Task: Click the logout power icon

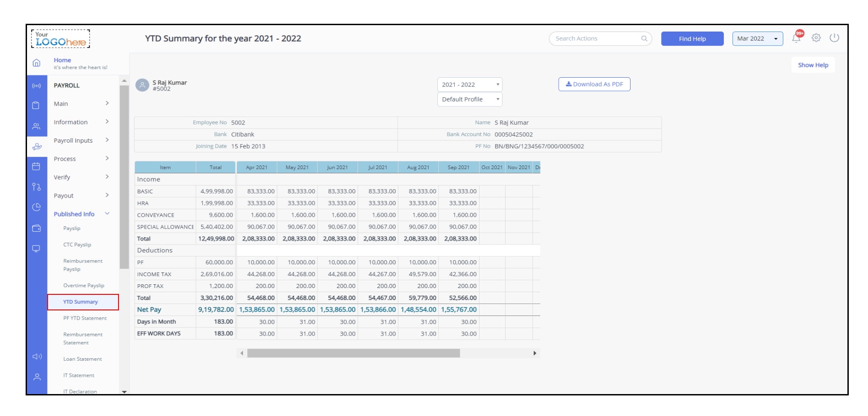Action: click(x=835, y=38)
